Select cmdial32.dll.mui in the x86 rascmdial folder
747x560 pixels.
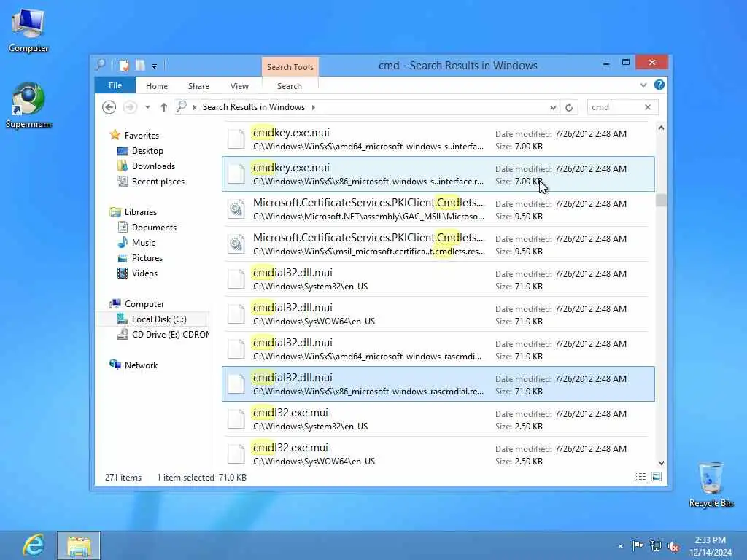438,384
